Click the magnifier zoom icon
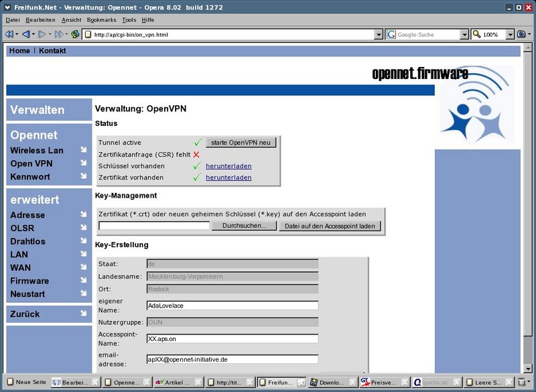 click(x=476, y=34)
